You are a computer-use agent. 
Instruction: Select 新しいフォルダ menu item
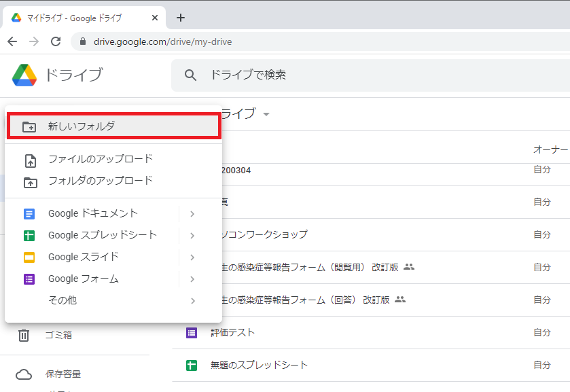click(113, 126)
